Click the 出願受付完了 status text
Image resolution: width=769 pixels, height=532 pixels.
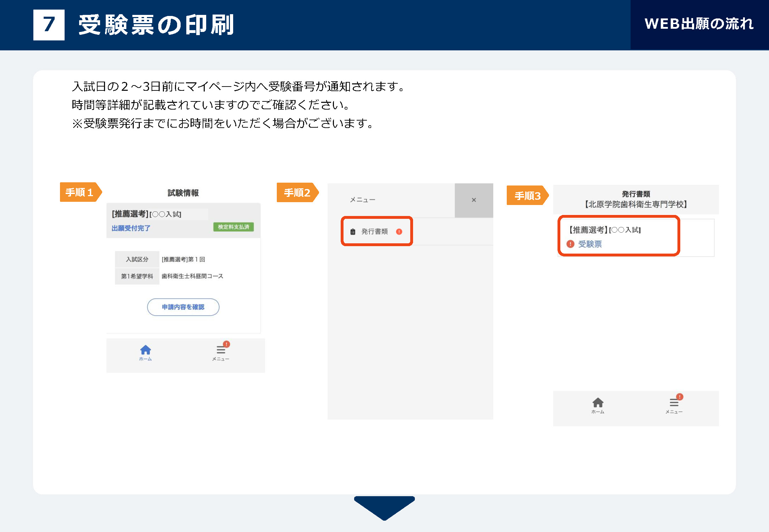(131, 228)
